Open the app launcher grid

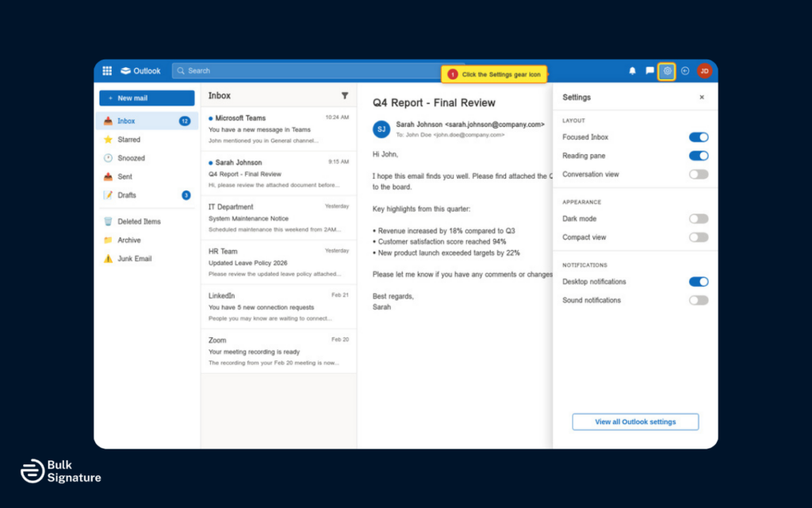(107, 70)
